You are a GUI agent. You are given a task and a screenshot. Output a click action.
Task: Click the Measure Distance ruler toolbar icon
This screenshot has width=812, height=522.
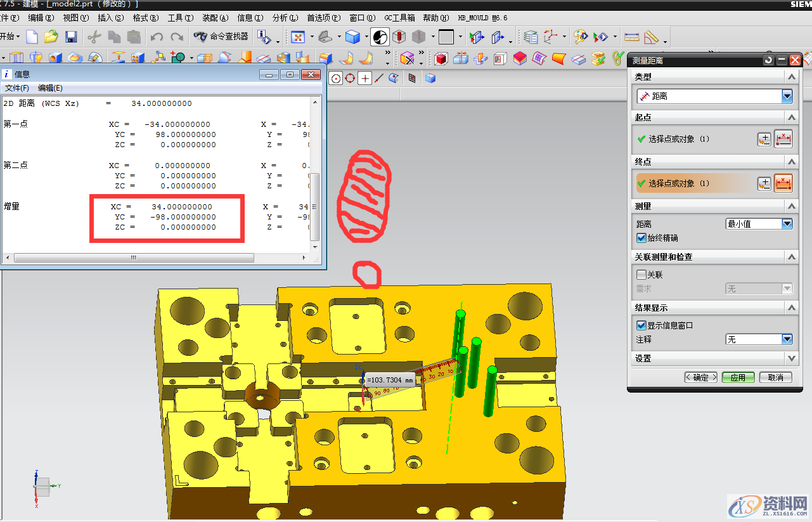(x=631, y=37)
